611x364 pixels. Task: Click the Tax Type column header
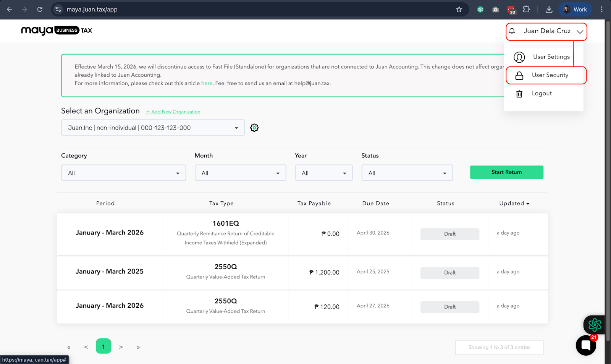coord(221,204)
